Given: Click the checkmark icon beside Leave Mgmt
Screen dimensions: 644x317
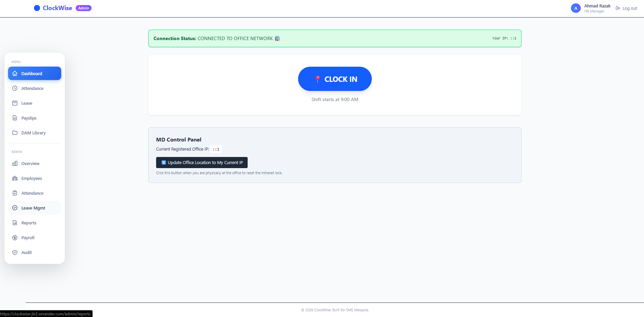Looking at the screenshot, I should pyautogui.click(x=15, y=208).
